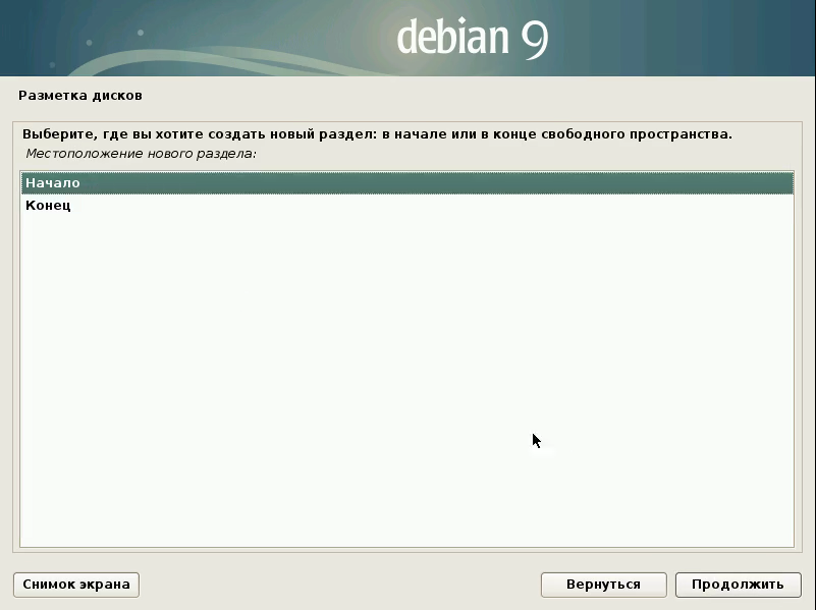The width and height of the screenshot is (816, 610).
Task: Click the debian 9 logo in the banner
Action: coord(471,37)
